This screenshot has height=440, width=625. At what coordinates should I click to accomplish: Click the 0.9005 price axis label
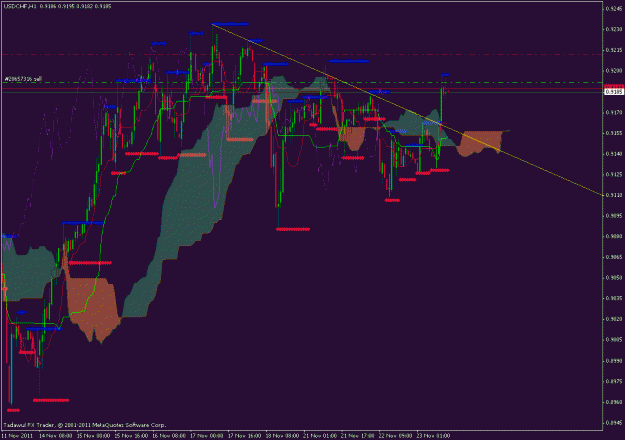[x=614, y=340]
